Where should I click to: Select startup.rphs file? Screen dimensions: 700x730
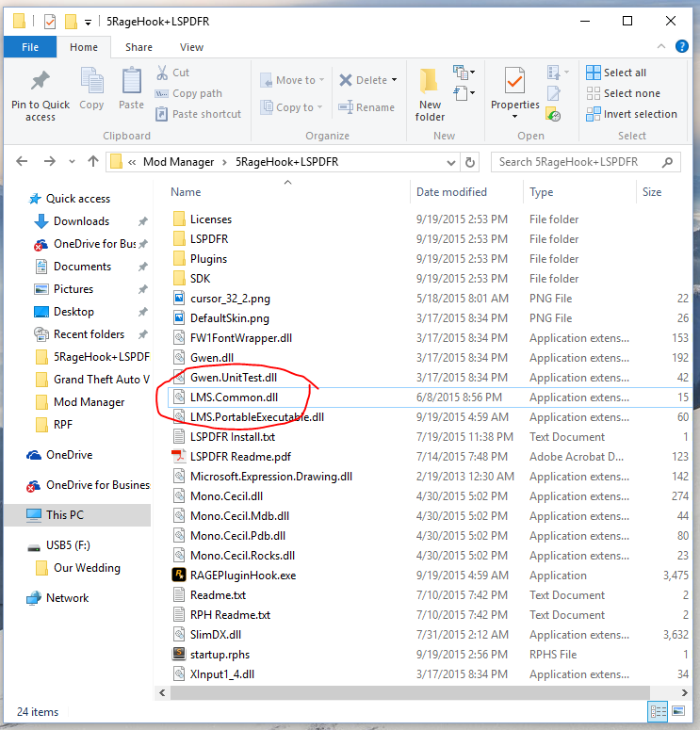[x=220, y=655]
